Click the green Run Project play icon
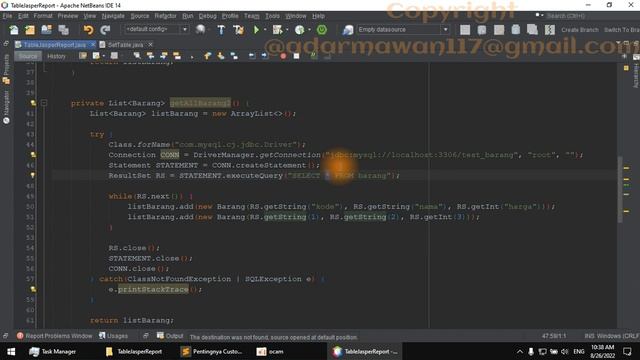The width and height of the screenshot is (640, 360). (256, 30)
